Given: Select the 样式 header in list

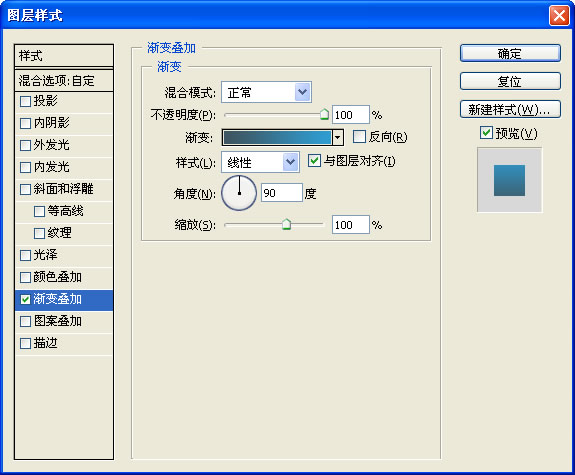Looking at the screenshot, I should tap(64, 56).
